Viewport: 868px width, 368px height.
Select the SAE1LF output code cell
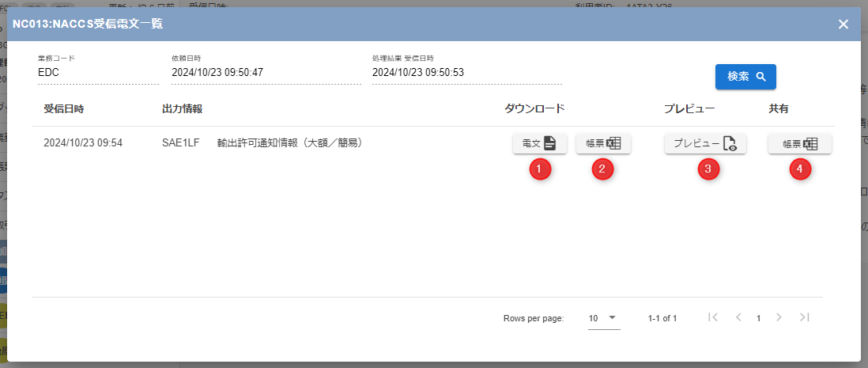(x=180, y=143)
